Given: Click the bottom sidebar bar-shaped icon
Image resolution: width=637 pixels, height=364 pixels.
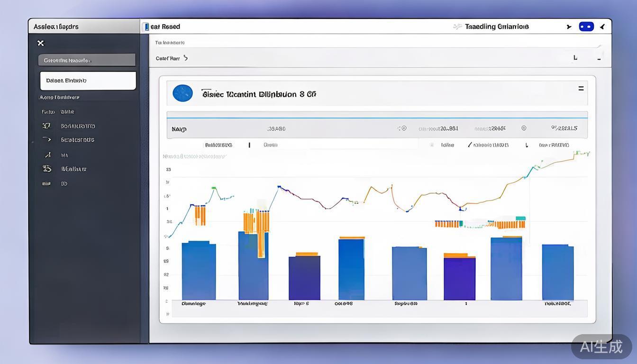Looking at the screenshot, I should point(46,183).
